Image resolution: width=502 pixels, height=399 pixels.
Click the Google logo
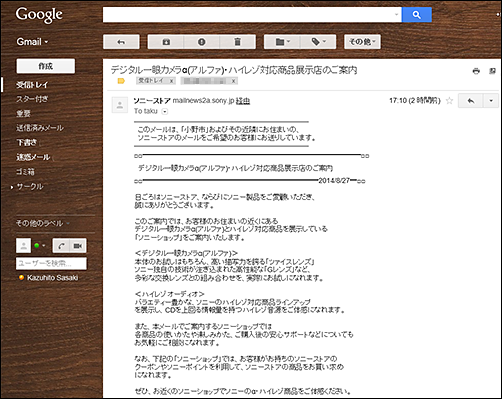tap(39, 15)
